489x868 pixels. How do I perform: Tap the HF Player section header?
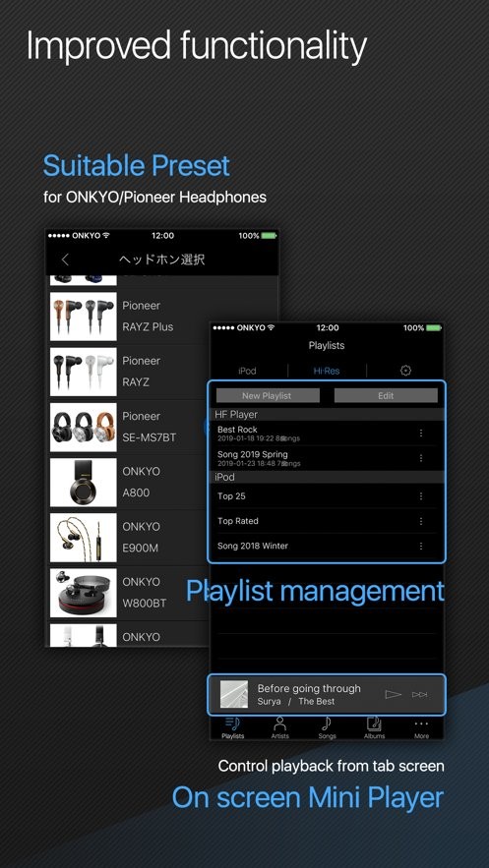coord(327,414)
